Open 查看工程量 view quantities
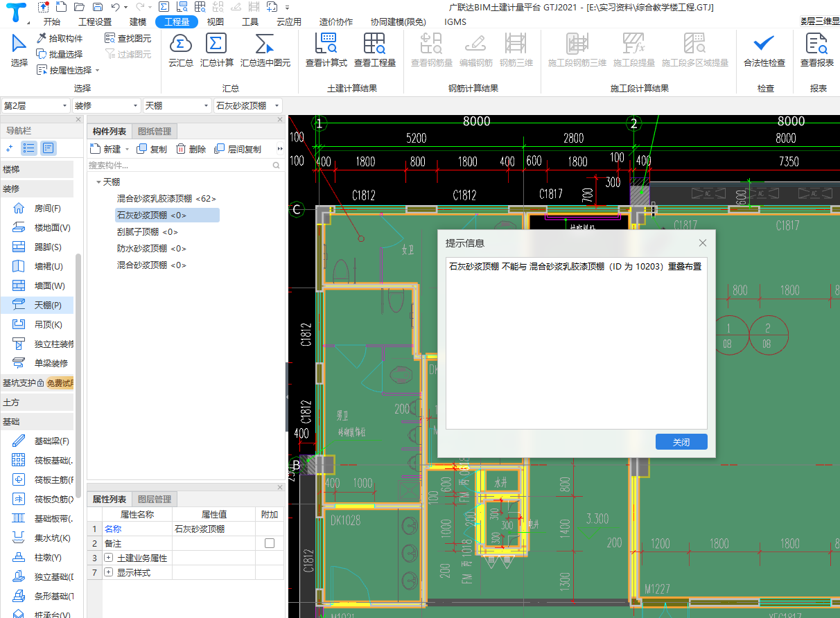 click(x=375, y=51)
